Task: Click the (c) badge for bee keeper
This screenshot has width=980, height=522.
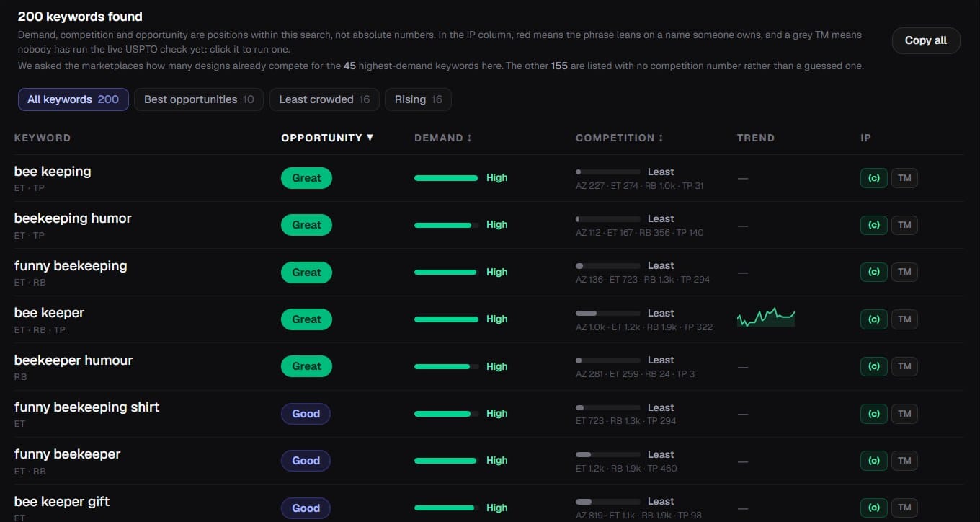Action: click(x=873, y=319)
